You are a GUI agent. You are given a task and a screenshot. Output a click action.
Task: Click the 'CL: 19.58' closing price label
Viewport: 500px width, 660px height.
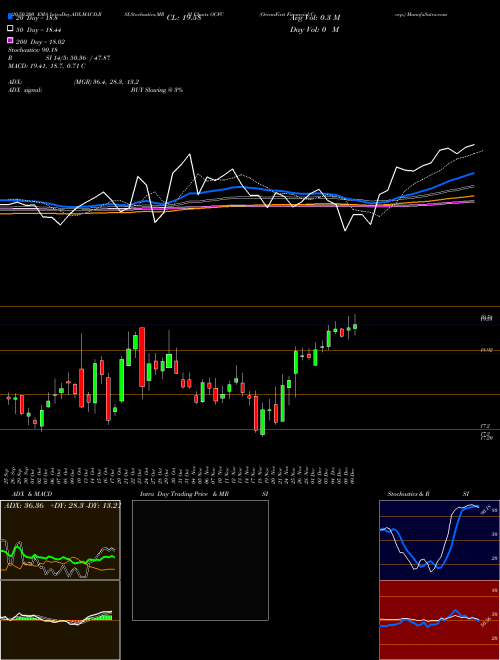184,18
